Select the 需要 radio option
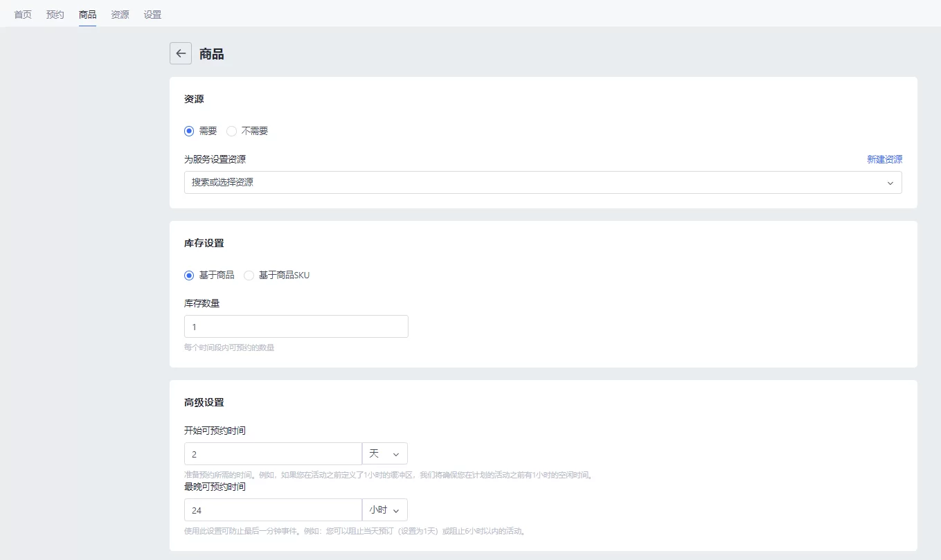 coord(189,131)
